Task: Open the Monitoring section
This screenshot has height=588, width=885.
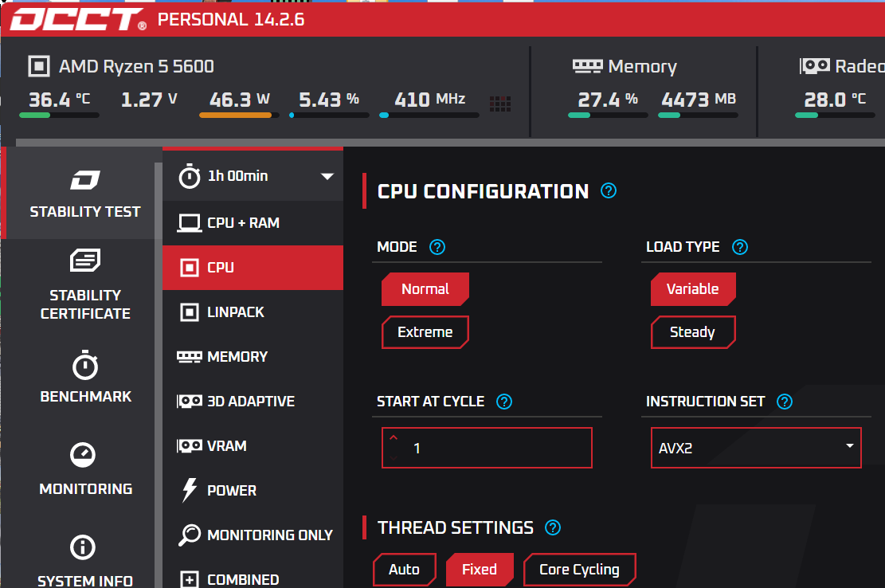Action: (84, 469)
